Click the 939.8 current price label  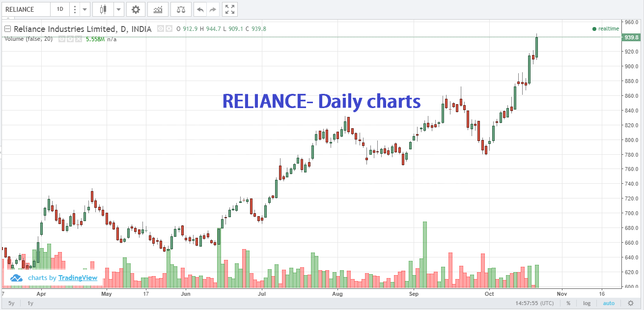[x=630, y=37]
